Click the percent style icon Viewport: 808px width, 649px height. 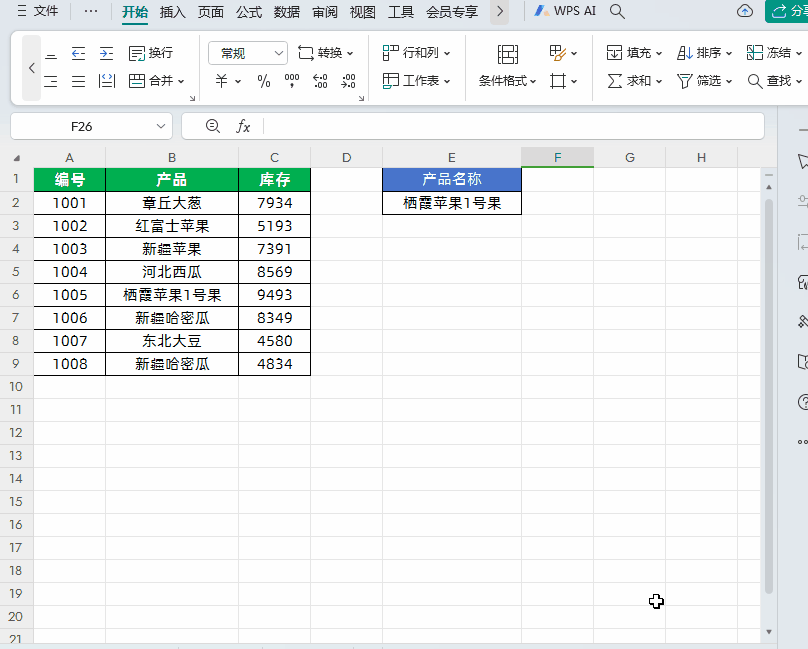pyautogui.click(x=264, y=81)
